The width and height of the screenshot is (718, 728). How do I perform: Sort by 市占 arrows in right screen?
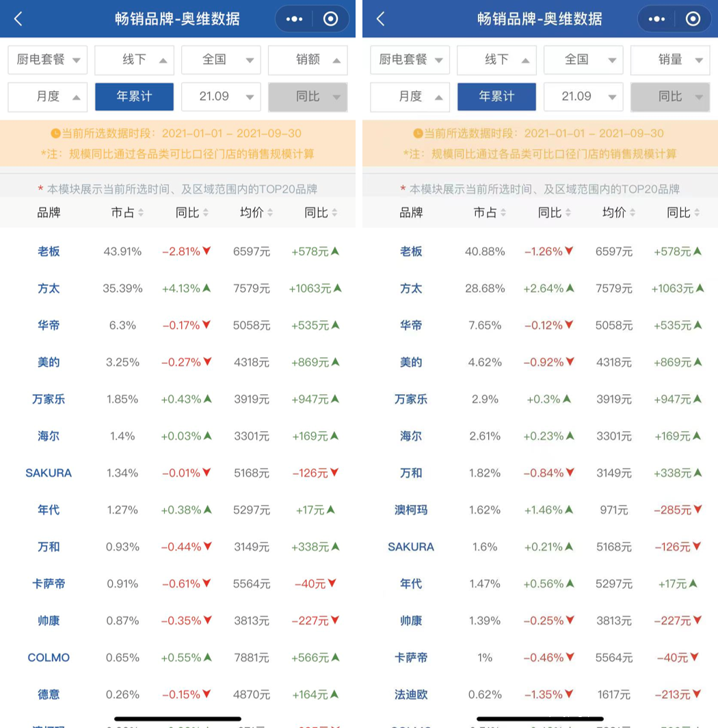coord(503,213)
